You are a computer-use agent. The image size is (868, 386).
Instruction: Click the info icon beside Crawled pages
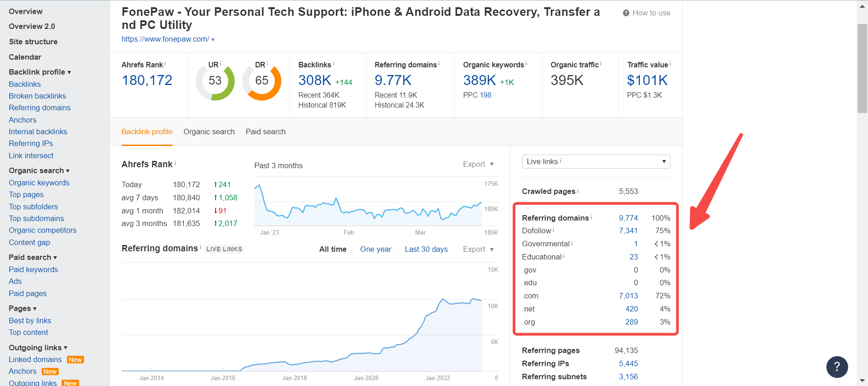pyautogui.click(x=578, y=191)
